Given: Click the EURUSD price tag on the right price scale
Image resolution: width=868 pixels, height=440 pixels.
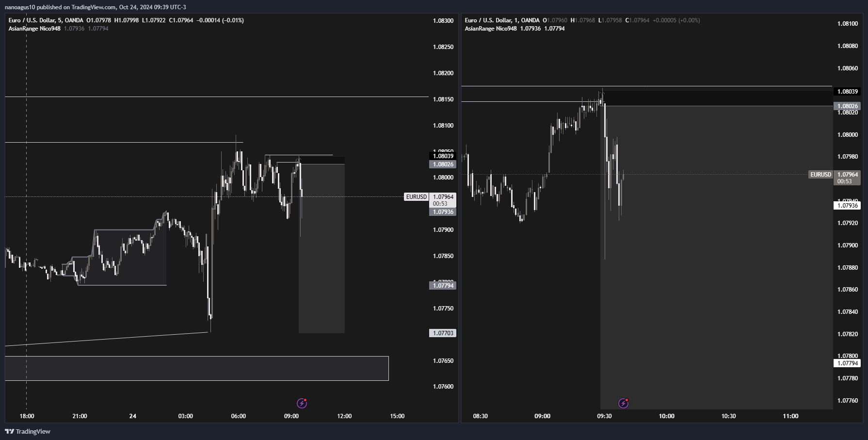Looking at the screenshot, I should pos(820,174).
